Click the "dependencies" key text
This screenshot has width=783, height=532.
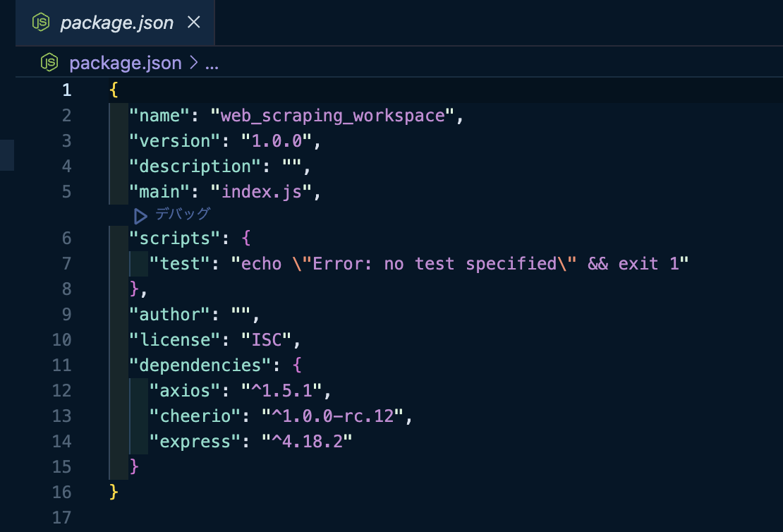pyautogui.click(x=200, y=365)
